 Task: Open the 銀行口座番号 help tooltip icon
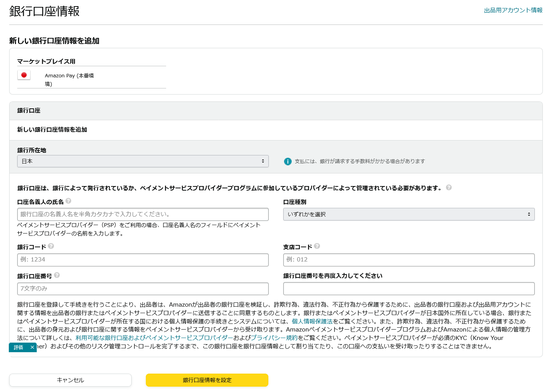click(x=57, y=275)
